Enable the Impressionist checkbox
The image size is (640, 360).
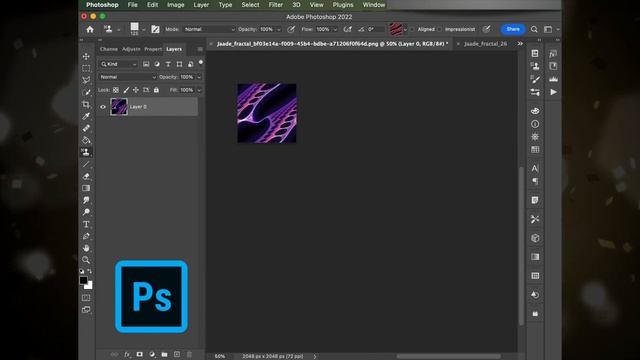tap(440, 29)
